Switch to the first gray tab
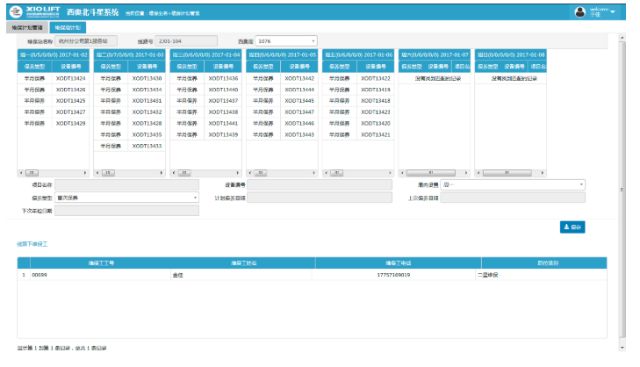This screenshot has width=640, height=367. point(27,28)
